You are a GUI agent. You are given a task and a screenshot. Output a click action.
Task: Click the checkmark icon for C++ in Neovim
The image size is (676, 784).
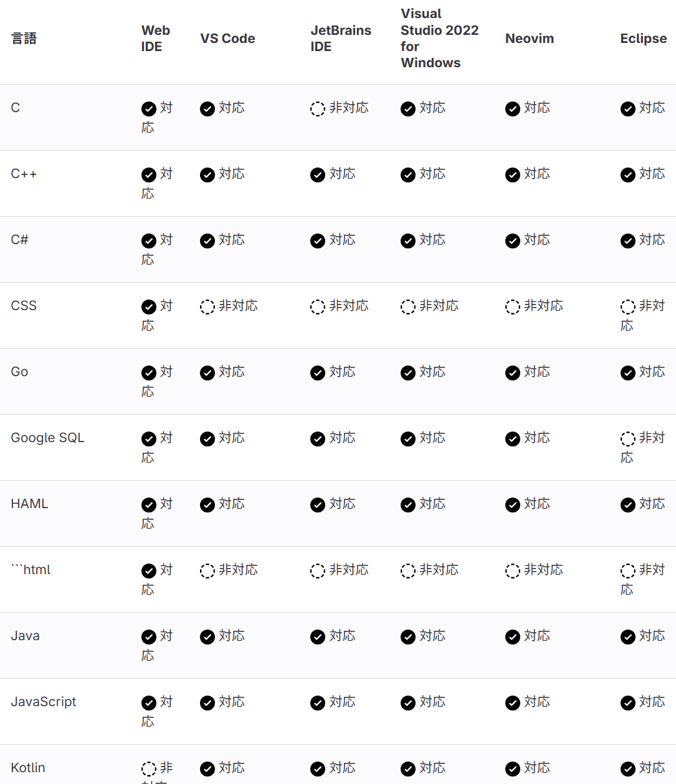[x=513, y=175]
